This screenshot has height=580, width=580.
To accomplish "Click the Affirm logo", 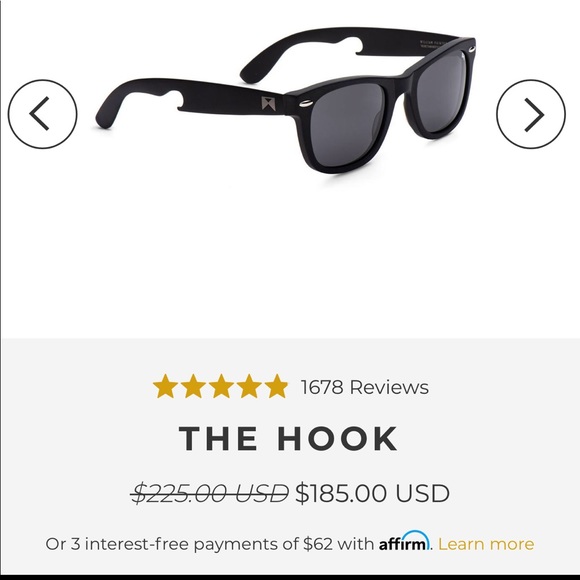I will click(x=405, y=542).
